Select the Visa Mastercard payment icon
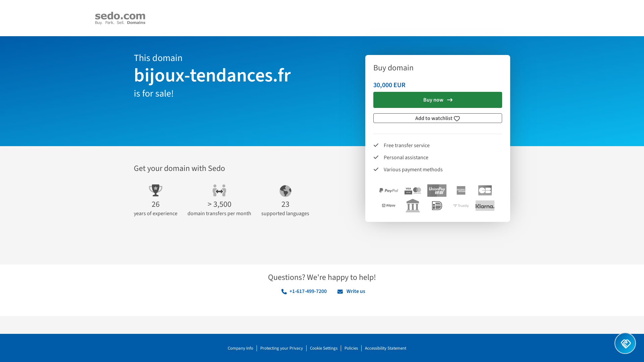 pyautogui.click(x=413, y=190)
